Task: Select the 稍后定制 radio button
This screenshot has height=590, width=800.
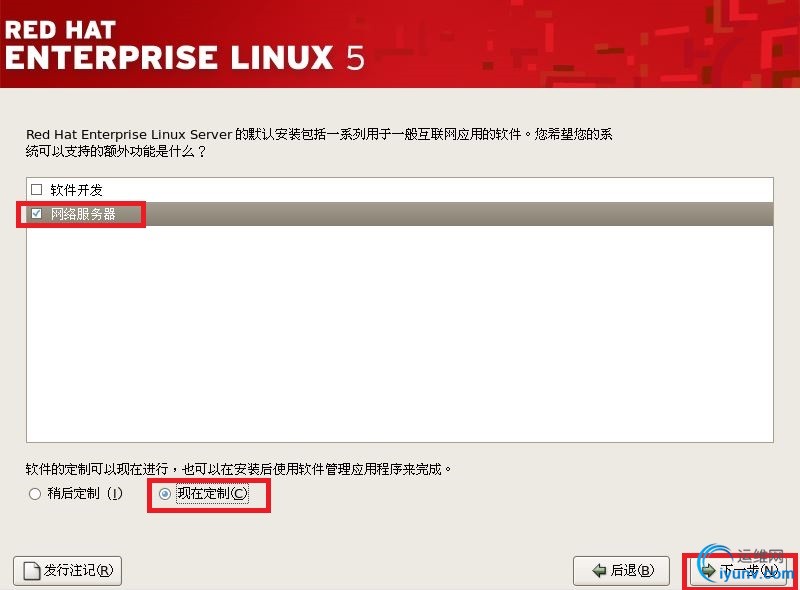Action: tap(35, 494)
